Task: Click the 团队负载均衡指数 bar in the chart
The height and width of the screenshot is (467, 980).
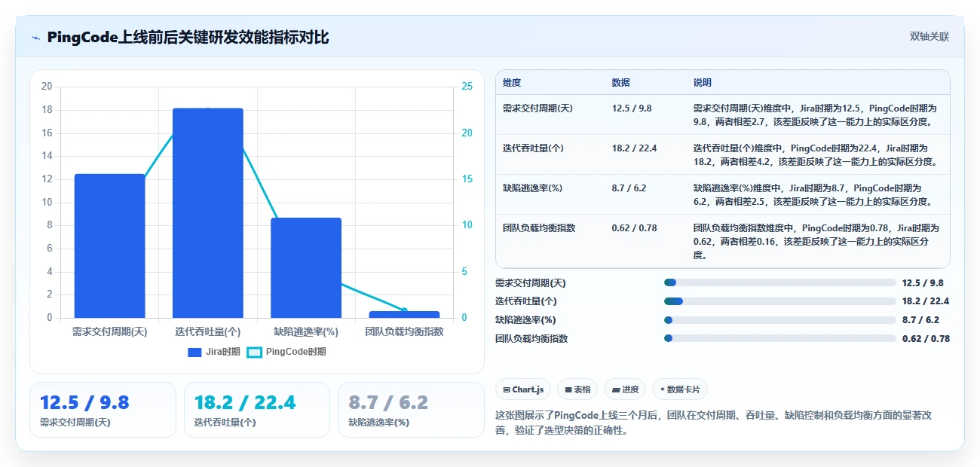Action: click(x=404, y=314)
